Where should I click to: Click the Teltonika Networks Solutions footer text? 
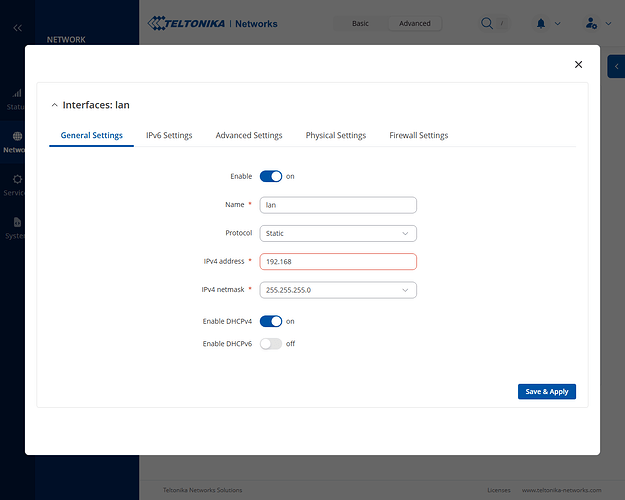(202, 490)
